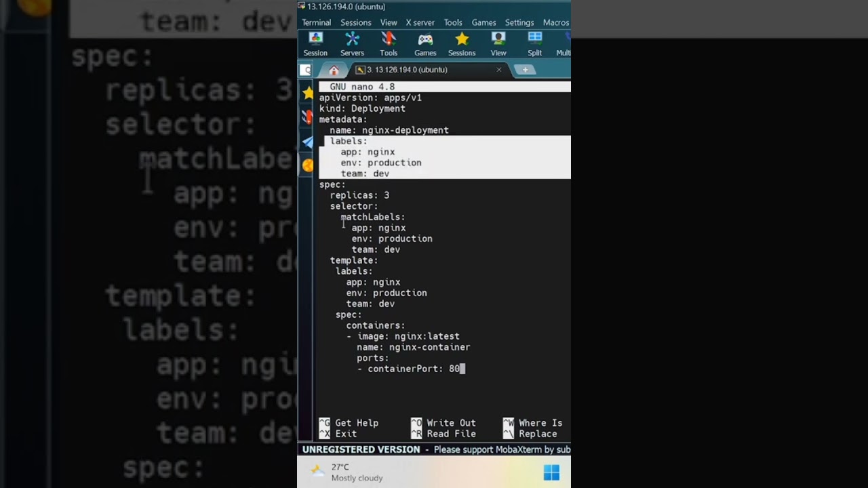Open the X server menu
Image resolution: width=868 pixels, height=488 pixels.
pyautogui.click(x=420, y=22)
